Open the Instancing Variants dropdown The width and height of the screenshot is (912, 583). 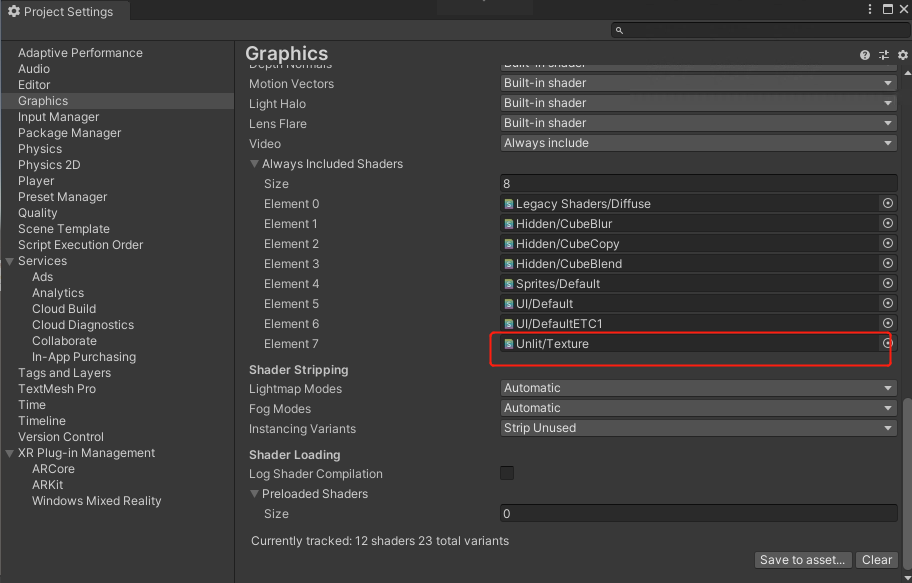point(698,428)
